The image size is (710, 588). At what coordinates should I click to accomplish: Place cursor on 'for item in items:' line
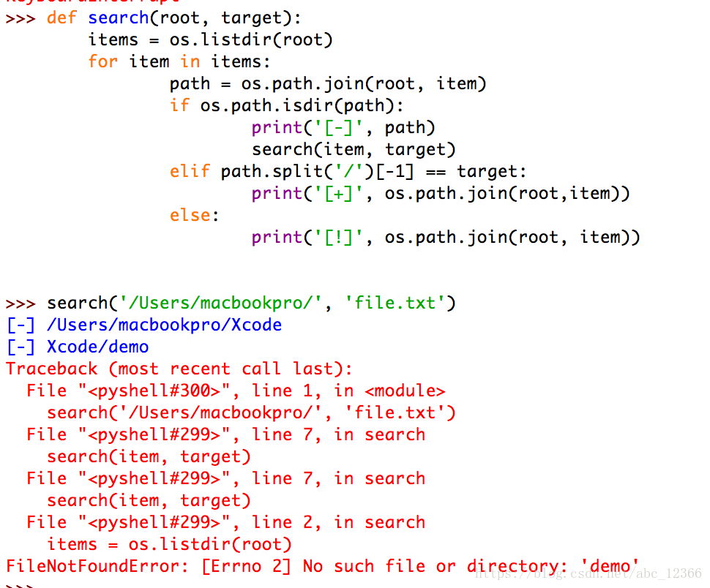point(179,61)
